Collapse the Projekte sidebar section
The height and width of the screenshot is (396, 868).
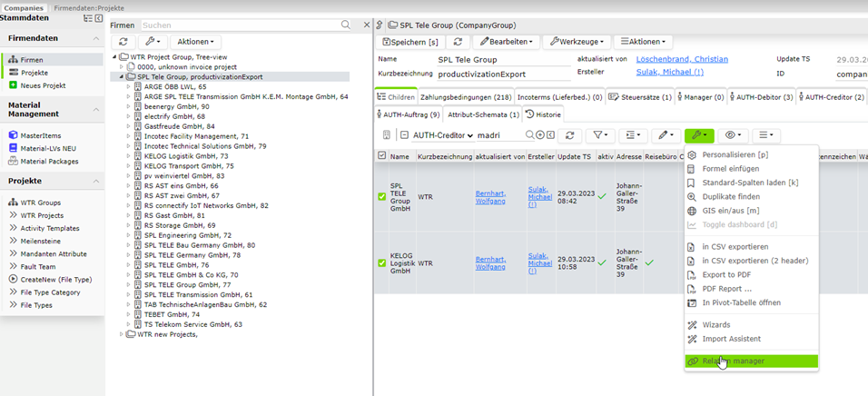[x=95, y=181]
